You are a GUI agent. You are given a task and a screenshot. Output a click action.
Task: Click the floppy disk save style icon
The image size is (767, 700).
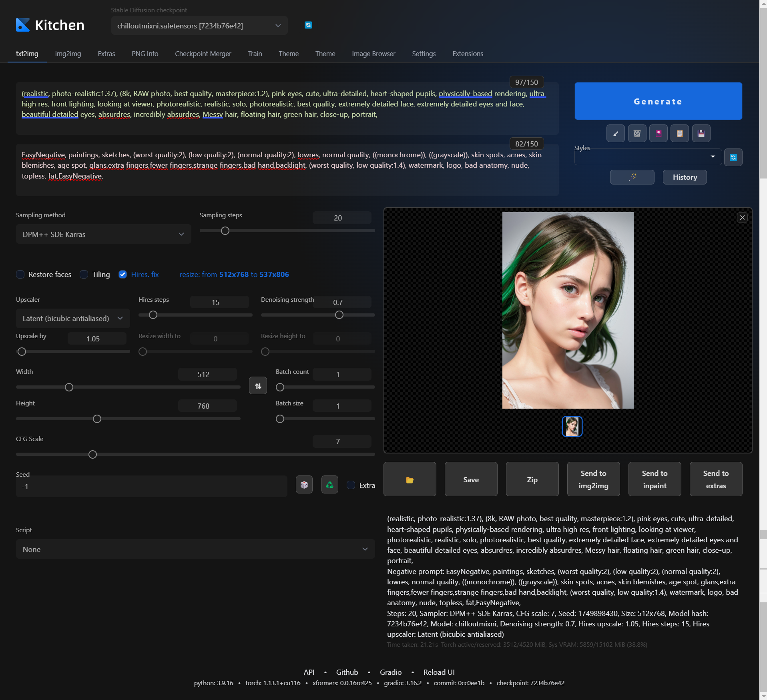pyautogui.click(x=701, y=134)
